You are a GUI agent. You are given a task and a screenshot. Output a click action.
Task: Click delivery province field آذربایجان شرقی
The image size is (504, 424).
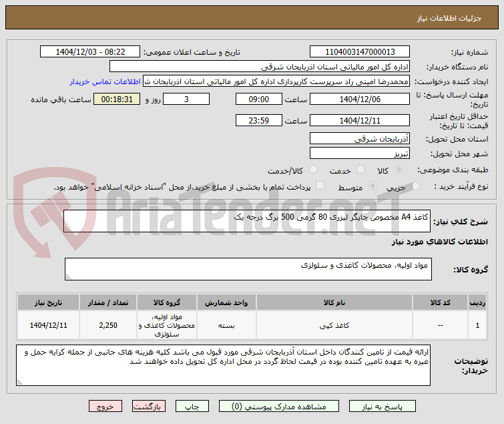(360, 138)
